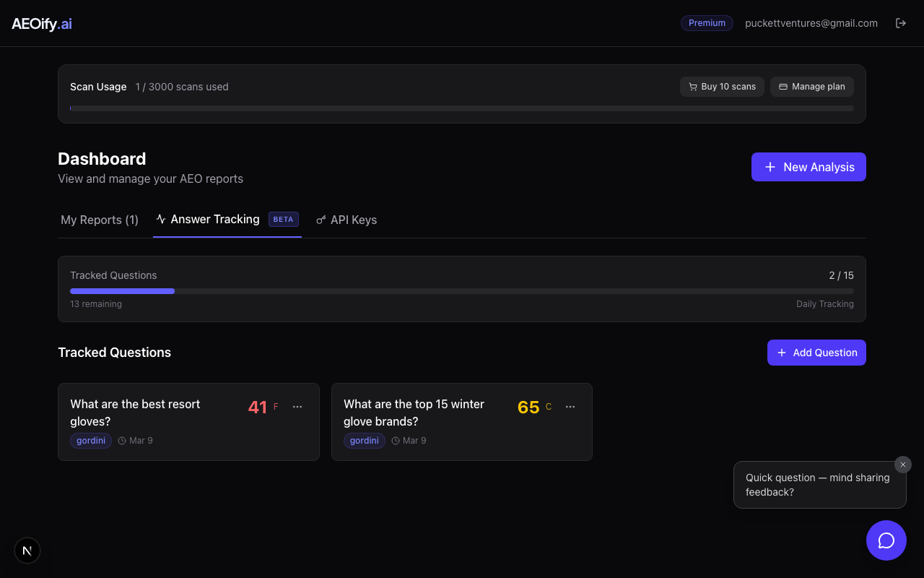
Task: Open Manage plan
Action: point(811,87)
